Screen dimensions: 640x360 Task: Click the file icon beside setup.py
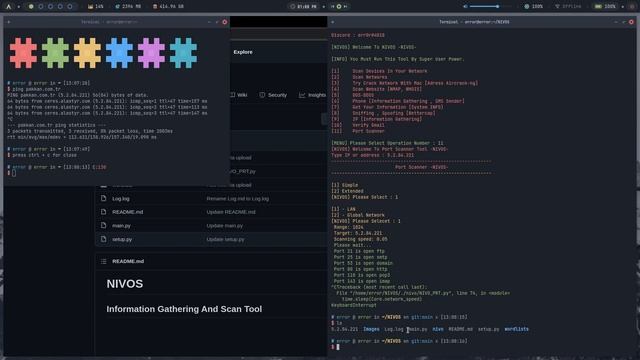pos(104,239)
